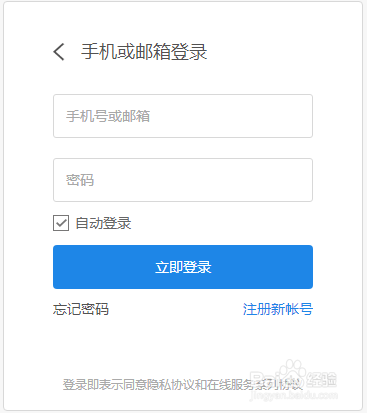The height and width of the screenshot is (413, 367).
Task: Open the 隐私协议 agreement text
Action: pyautogui.click(x=171, y=385)
